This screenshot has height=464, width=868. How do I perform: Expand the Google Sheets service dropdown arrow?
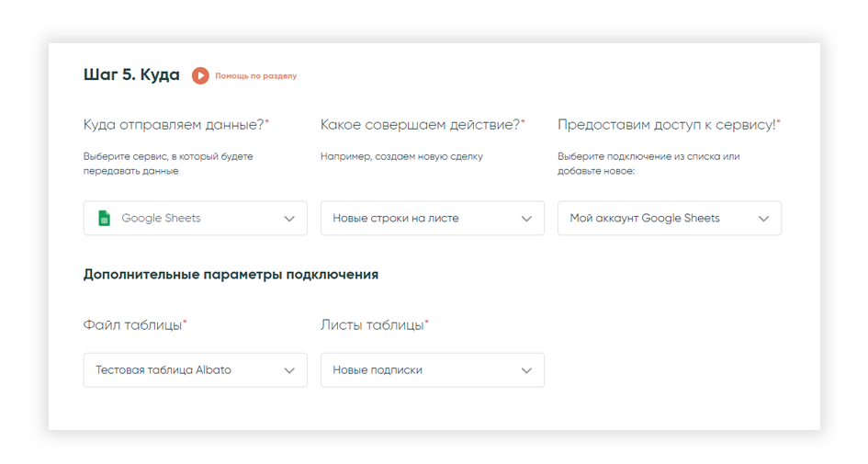289,219
